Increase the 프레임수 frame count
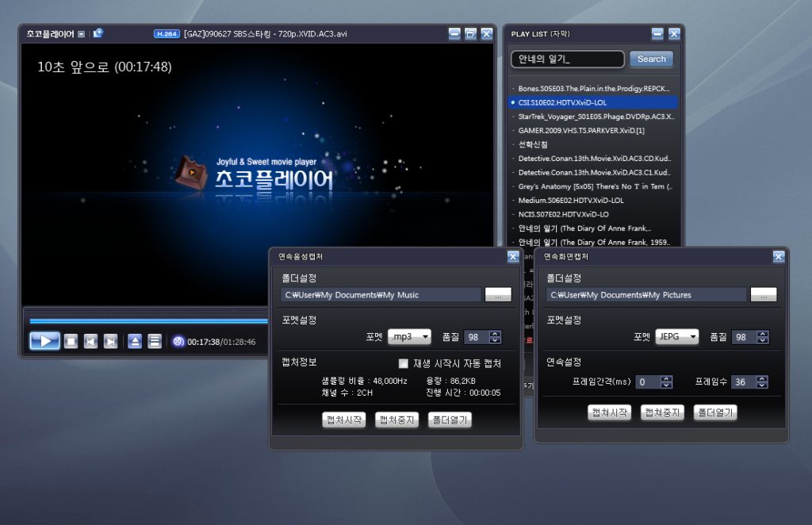 click(x=762, y=378)
